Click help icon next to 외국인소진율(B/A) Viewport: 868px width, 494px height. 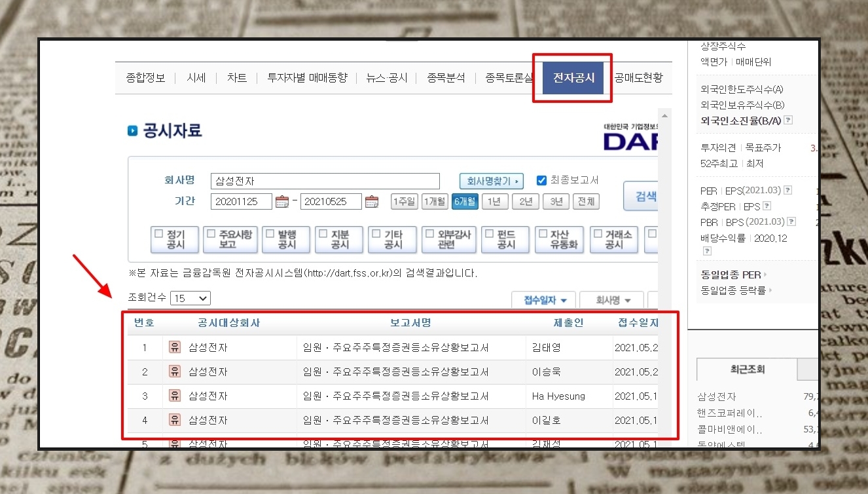point(788,121)
